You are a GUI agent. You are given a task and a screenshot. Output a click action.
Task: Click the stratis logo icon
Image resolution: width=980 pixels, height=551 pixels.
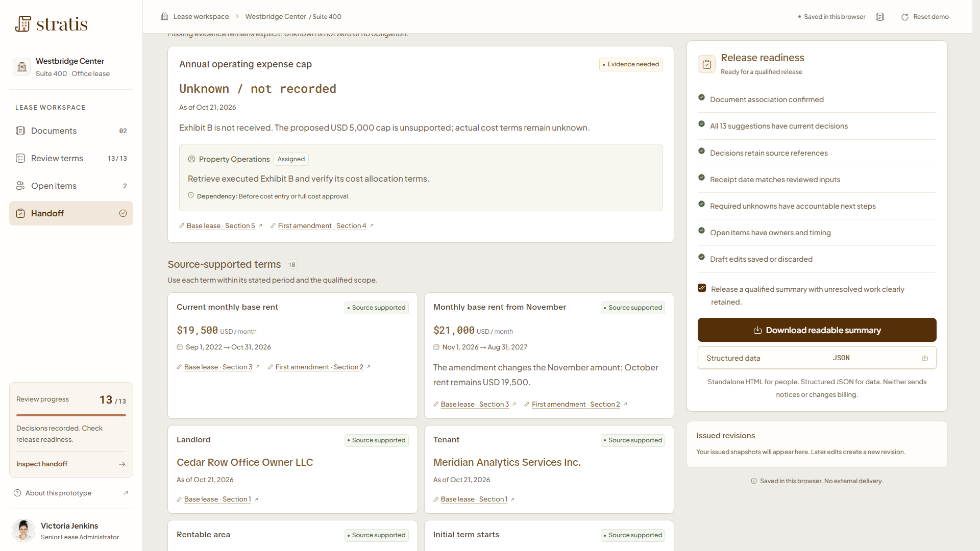pos(23,23)
